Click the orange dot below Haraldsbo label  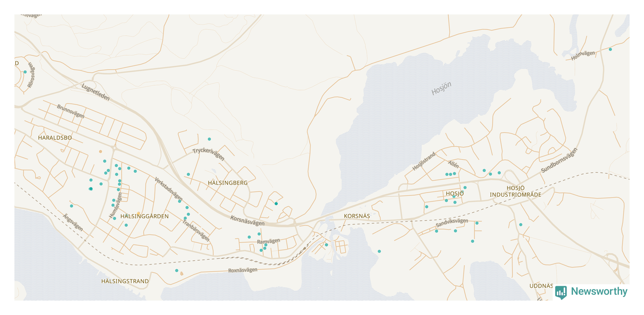[x=100, y=151]
